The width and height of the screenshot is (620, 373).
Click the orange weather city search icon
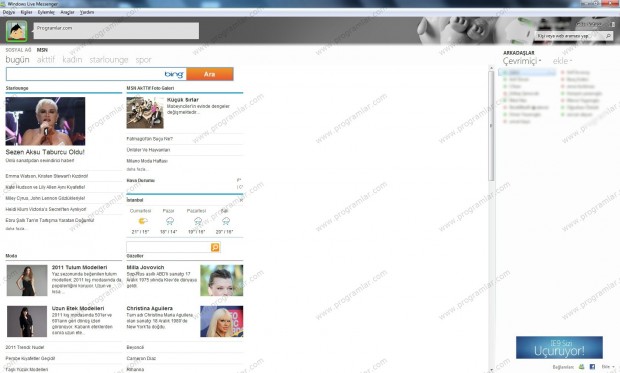click(215, 247)
